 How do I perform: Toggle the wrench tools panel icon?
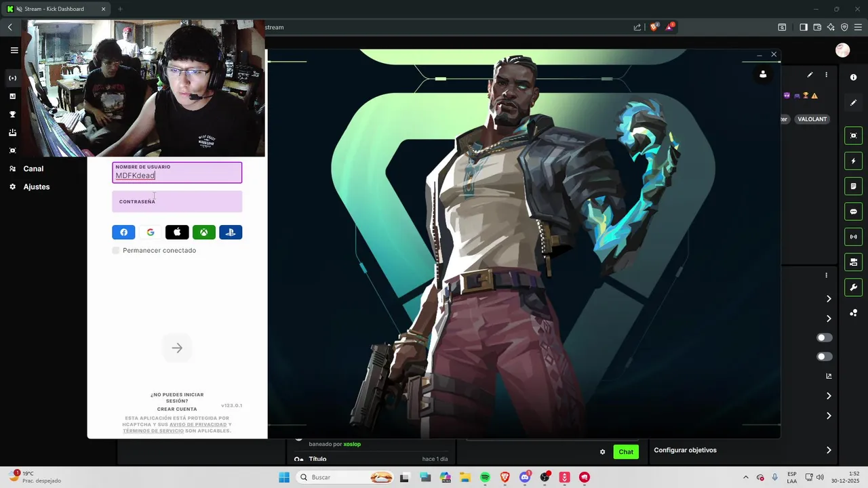[x=854, y=287]
